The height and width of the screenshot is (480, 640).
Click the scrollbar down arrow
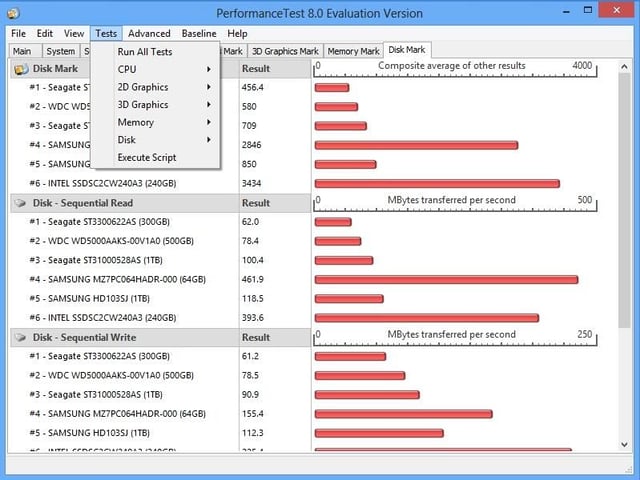pyautogui.click(x=624, y=444)
